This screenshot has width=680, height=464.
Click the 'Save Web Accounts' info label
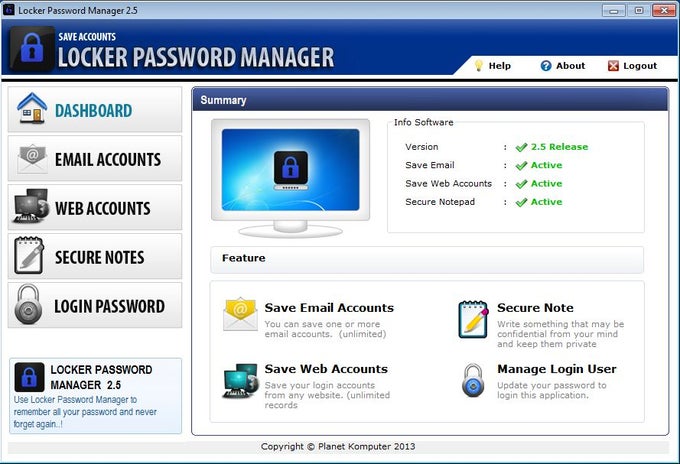(448, 183)
